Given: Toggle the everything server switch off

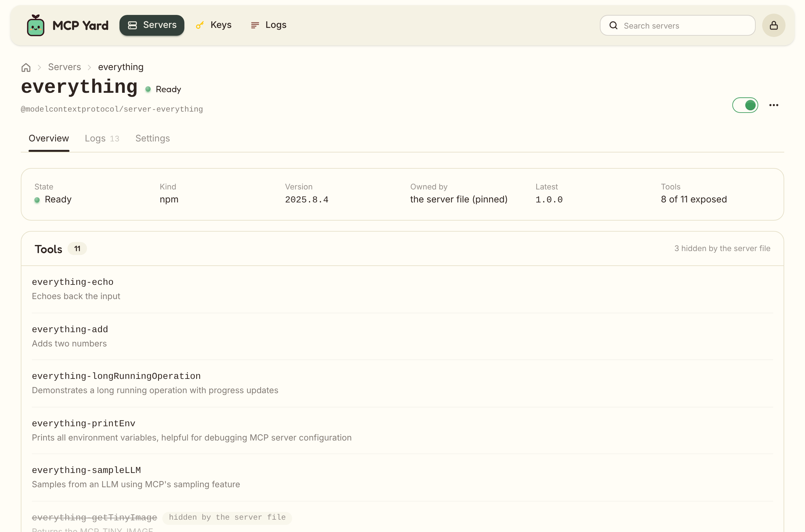Looking at the screenshot, I should [745, 105].
